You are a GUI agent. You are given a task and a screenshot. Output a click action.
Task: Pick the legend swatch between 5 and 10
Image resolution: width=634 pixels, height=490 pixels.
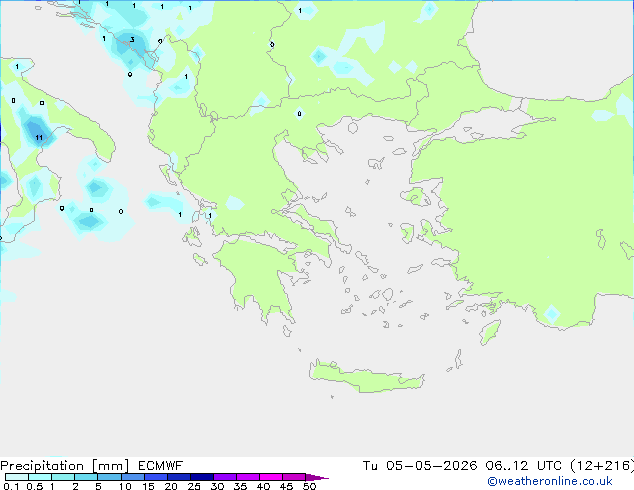click(x=109, y=477)
